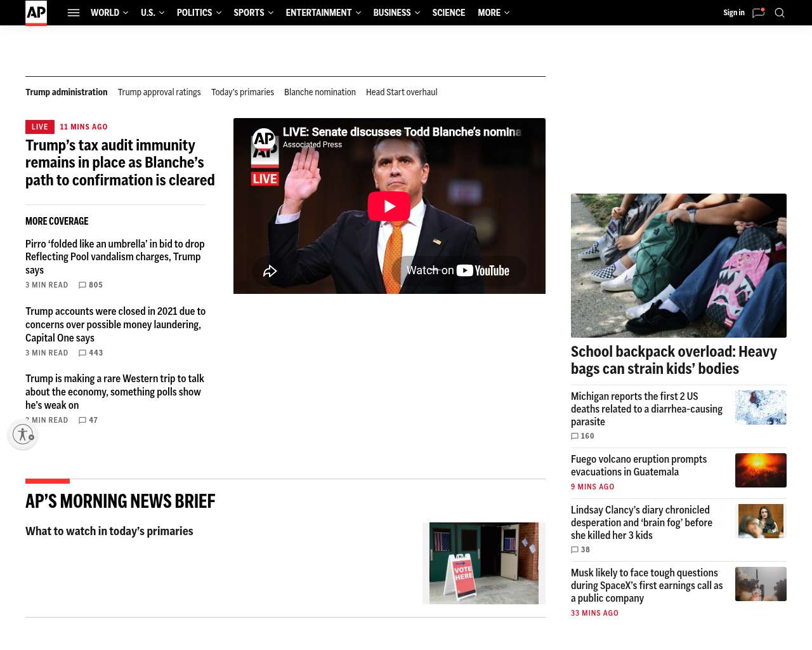Open the Lindsay Clancy brain fog story

pos(641,522)
